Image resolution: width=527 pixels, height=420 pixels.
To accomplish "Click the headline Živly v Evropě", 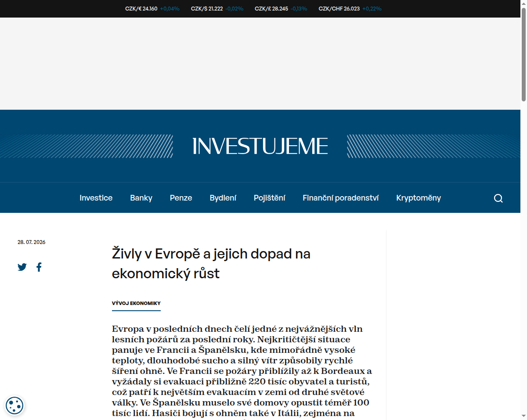I will (x=211, y=263).
